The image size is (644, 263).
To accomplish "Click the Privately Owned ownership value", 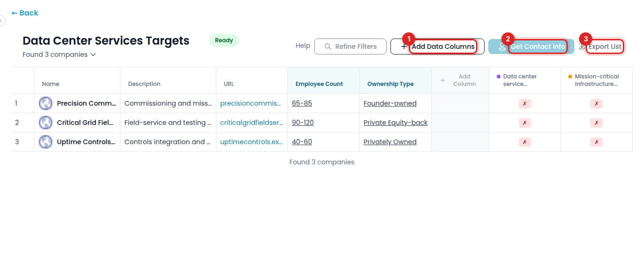I will click(390, 142).
